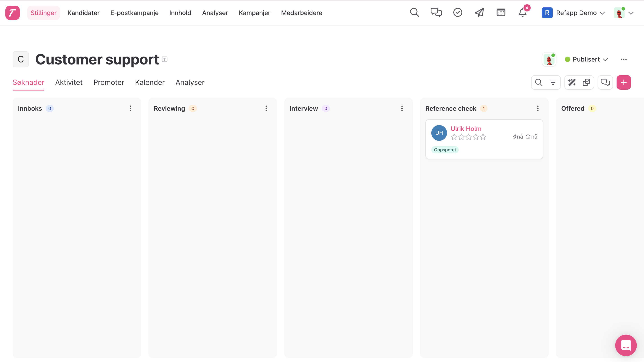Click the Innboks column heading
This screenshot has width=644, height=362.
point(30,108)
